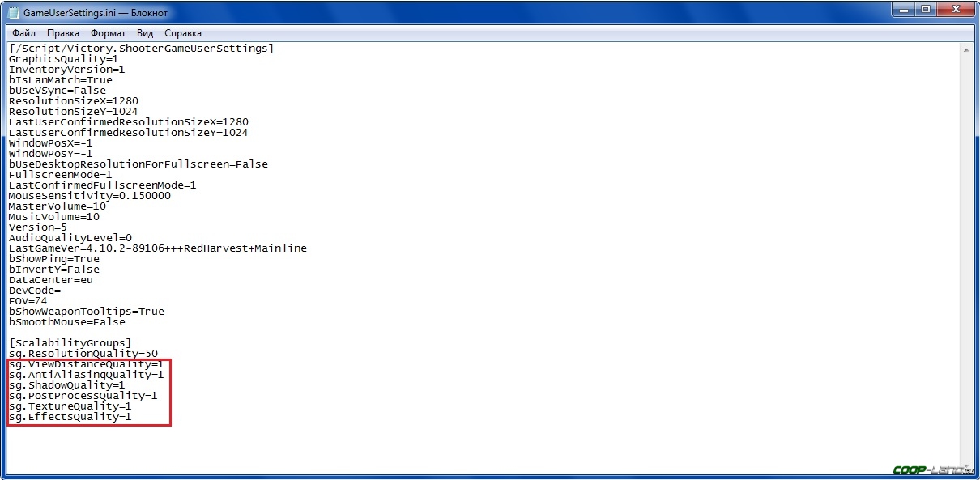Click the sg.ShadowQuality=1 line
Screen dimensions: 980x480
[66, 385]
